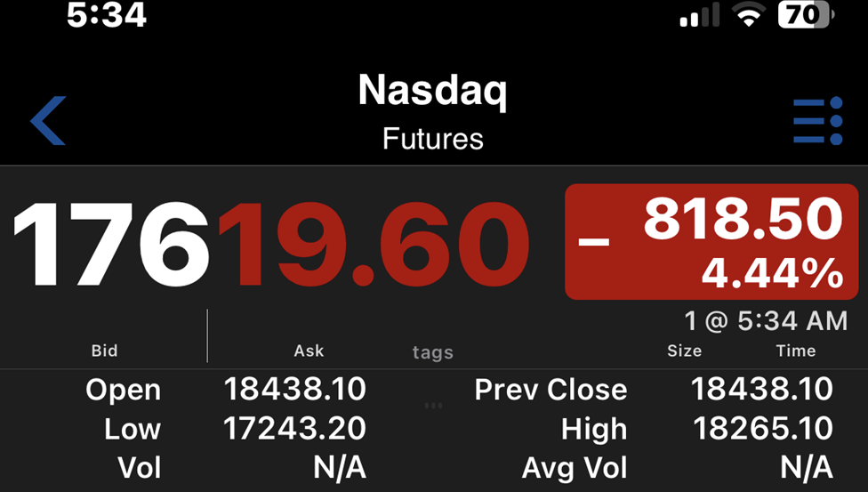868x492 pixels.
Task: Tap the cellular signal bars icon
Action: pyautogui.click(x=700, y=15)
